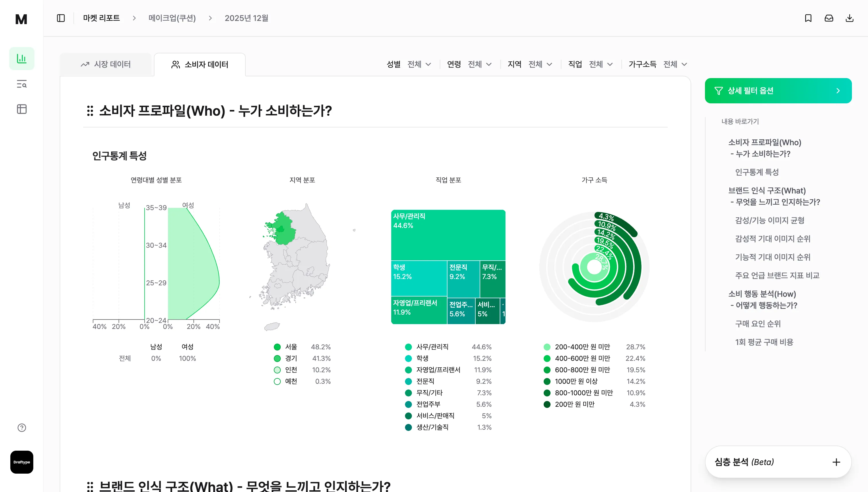Image resolution: width=868 pixels, height=492 pixels.
Task: Click drag handle beside 소비자 프로파일 heading
Action: (90, 111)
